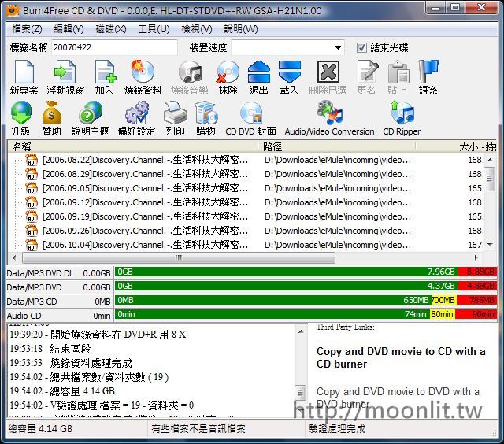Click the Data/MP3 DVD capacity bar
Image resolution: width=504 pixels, height=444 pixels.
click(306, 287)
